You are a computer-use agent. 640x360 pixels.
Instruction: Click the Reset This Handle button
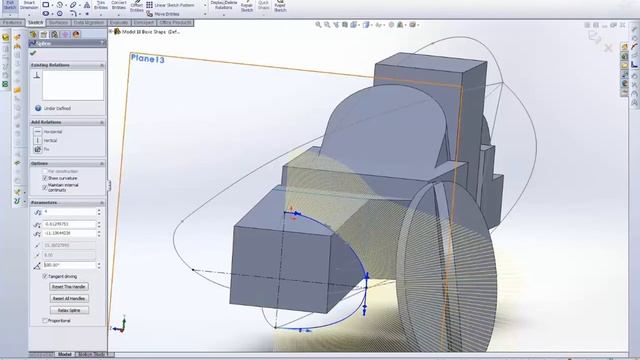[x=69, y=287]
